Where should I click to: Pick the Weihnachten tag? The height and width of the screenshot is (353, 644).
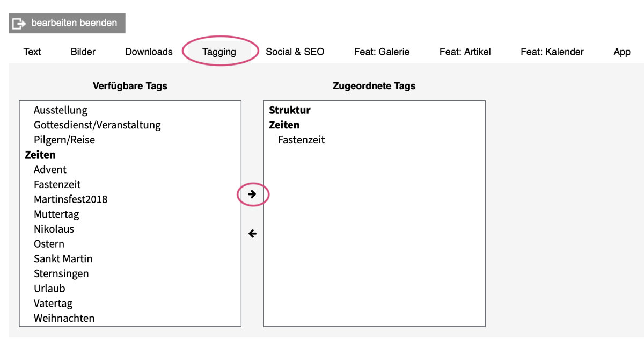(x=64, y=318)
